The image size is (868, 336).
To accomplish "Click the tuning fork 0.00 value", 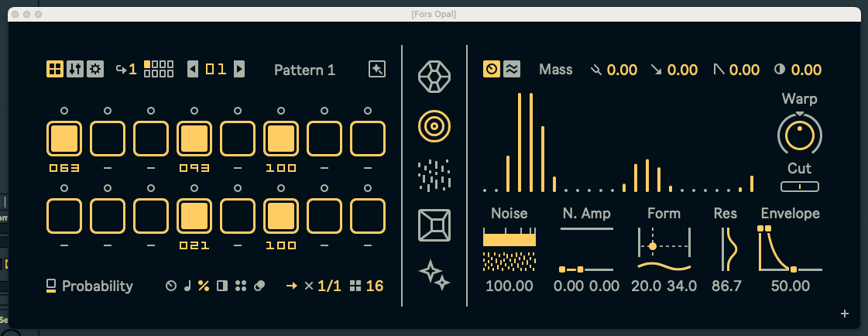I will [623, 70].
